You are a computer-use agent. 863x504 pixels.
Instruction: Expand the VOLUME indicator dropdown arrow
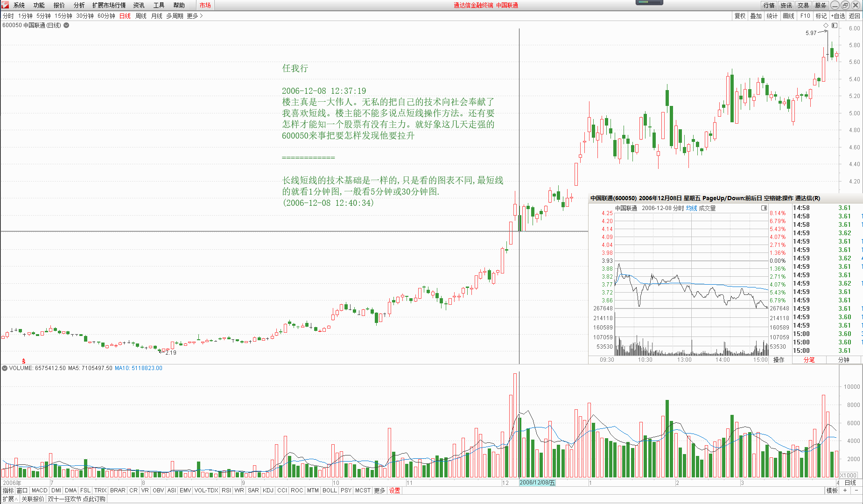[5, 368]
